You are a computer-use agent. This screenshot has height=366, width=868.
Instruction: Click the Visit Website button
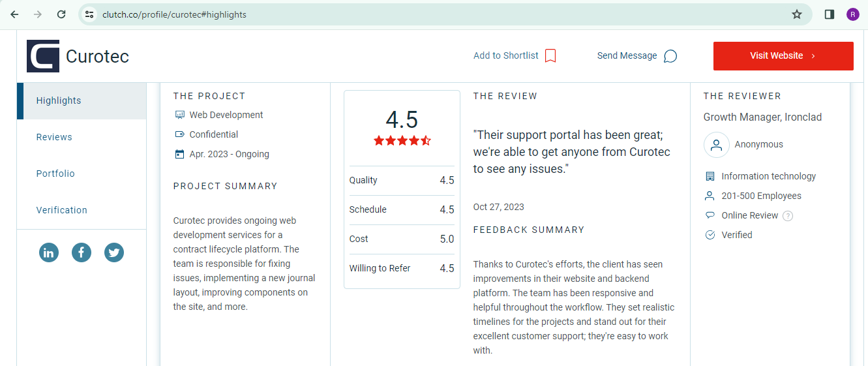pyautogui.click(x=783, y=56)
